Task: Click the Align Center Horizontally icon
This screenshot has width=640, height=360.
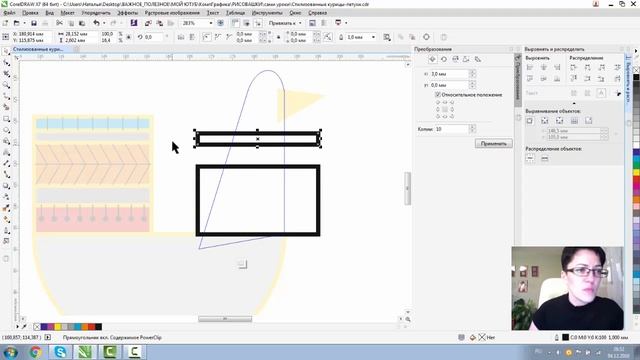Action: pyautogui.click(x=543, y=67)
